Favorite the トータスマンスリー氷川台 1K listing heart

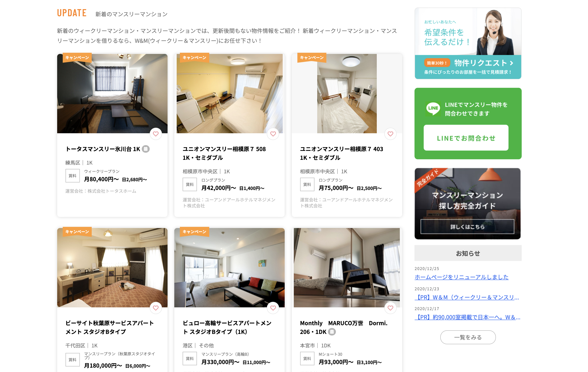tap(156, 134)
